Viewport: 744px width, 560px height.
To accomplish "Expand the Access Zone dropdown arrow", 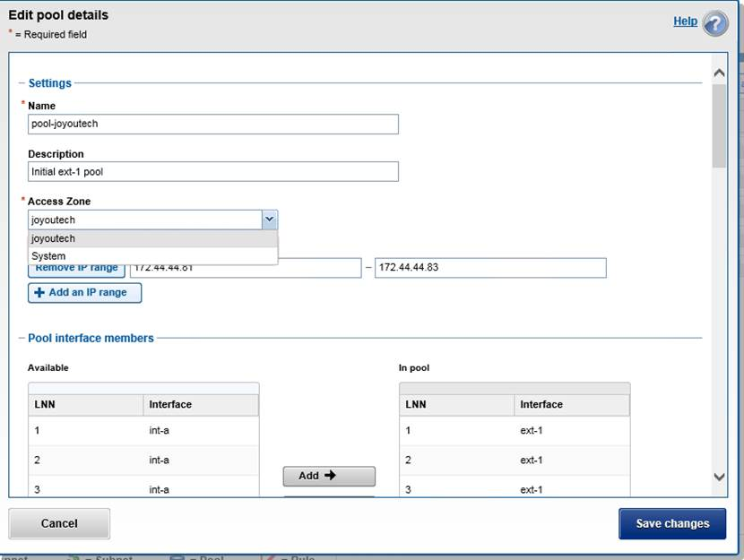I will tap(269, 219).
